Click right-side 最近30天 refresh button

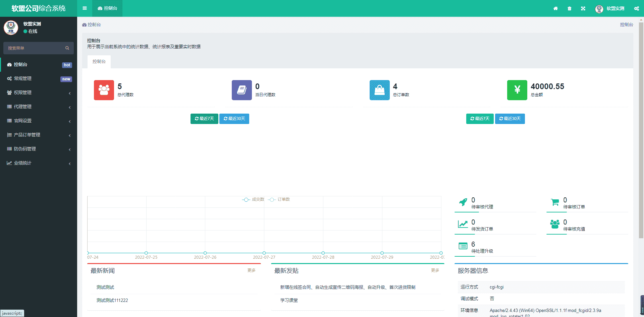pos(510,119)
